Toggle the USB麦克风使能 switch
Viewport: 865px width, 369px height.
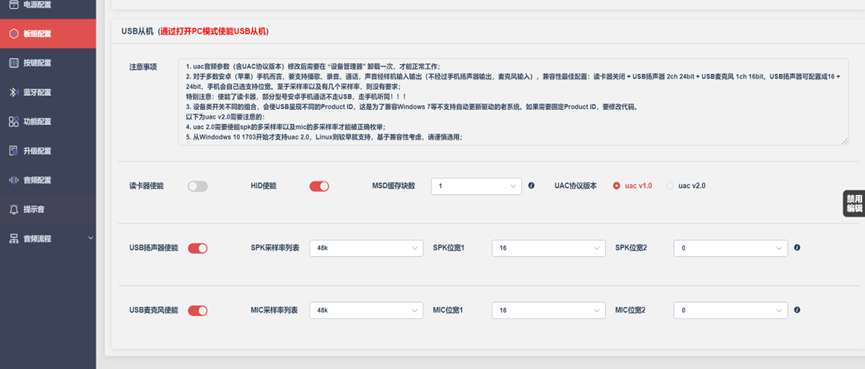[197, 311]
